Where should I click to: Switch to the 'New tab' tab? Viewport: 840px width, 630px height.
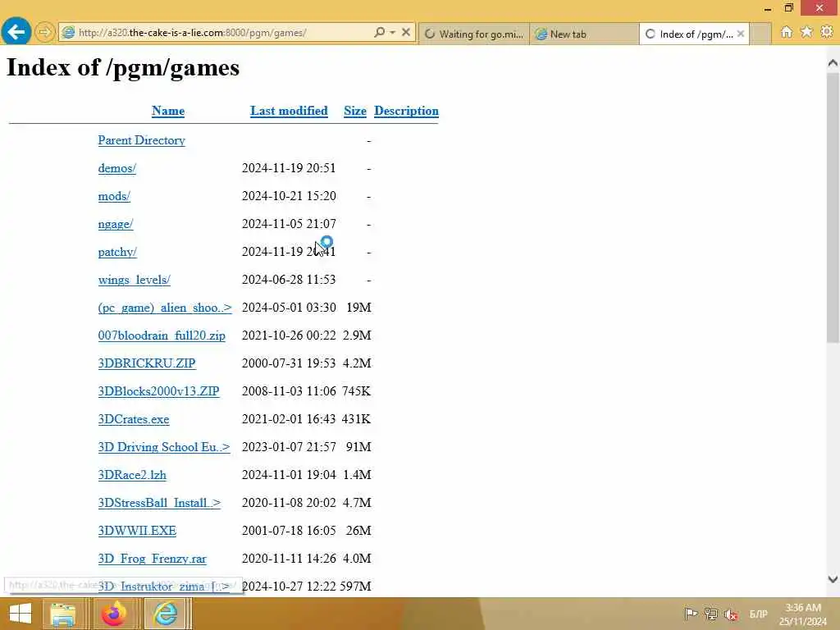(x=584, y=34)
